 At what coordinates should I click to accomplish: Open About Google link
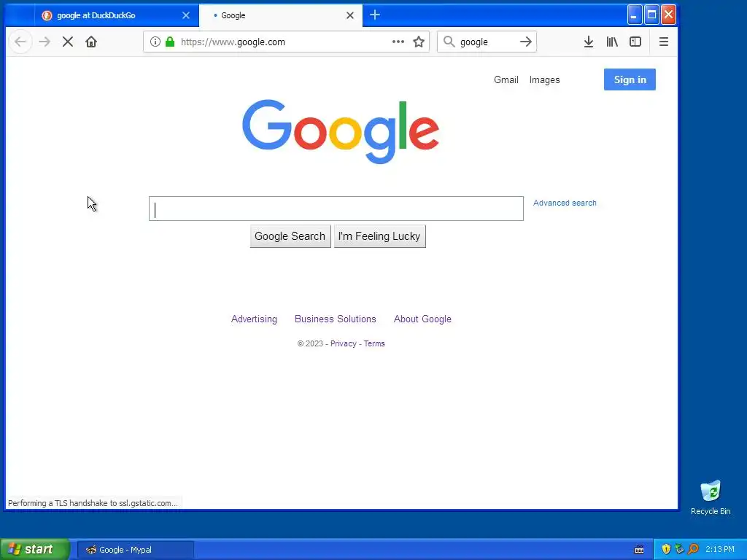[422, 319]
